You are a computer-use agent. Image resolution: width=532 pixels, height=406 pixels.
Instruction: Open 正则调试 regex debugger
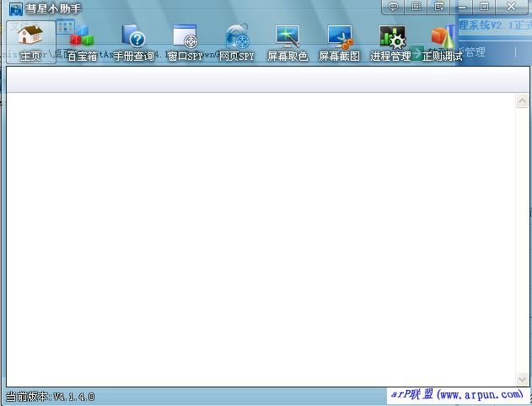coord(442,42)
